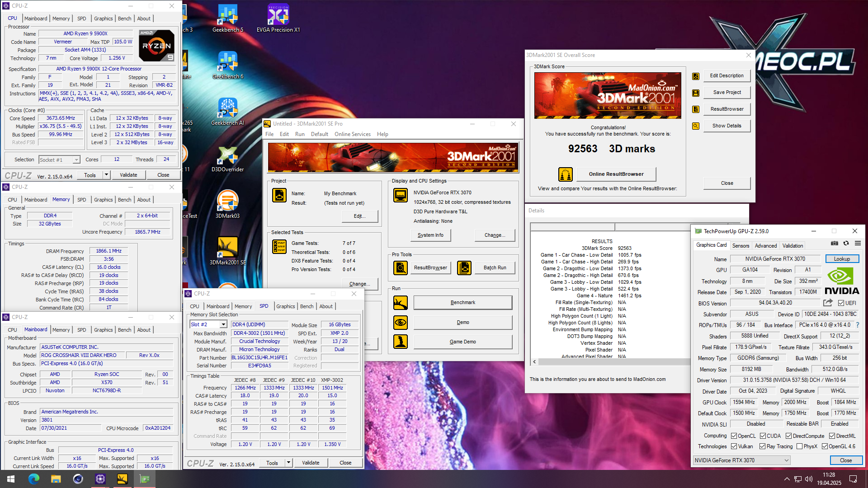The width and height of the screenshot is (868, 488).
Task: Open D3DOverrider desktop icon
Action: pos(228,158)
